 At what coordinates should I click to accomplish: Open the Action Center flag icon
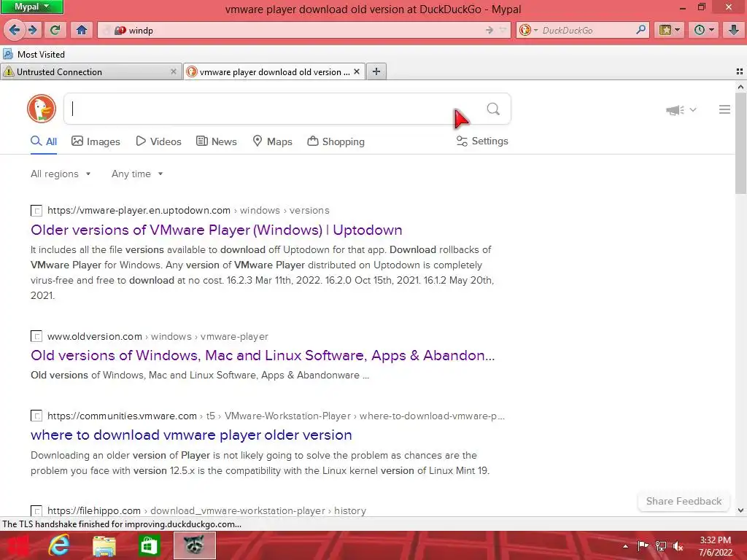(643, 546)
